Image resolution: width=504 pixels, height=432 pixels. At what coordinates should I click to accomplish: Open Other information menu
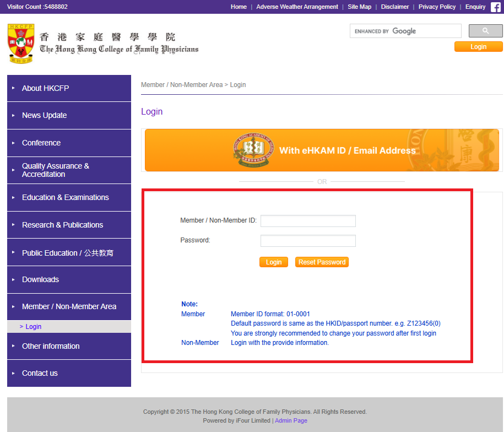pos(69,346)
